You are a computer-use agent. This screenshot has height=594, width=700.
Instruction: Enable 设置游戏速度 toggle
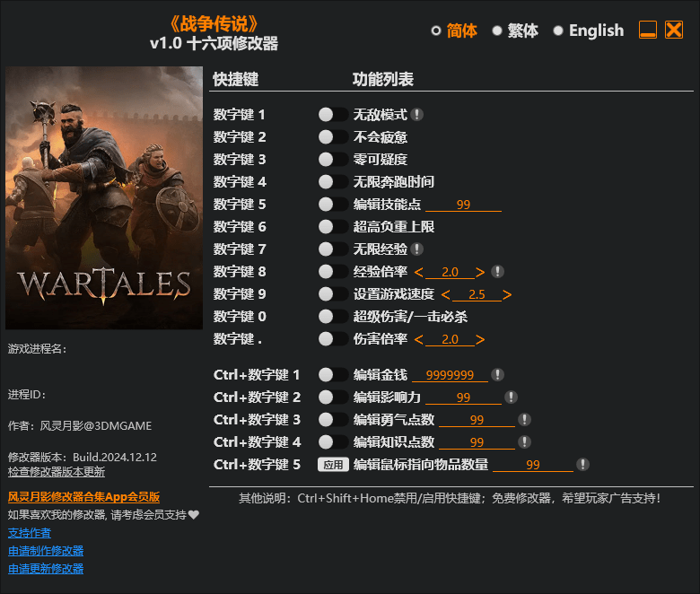point(333,294)
